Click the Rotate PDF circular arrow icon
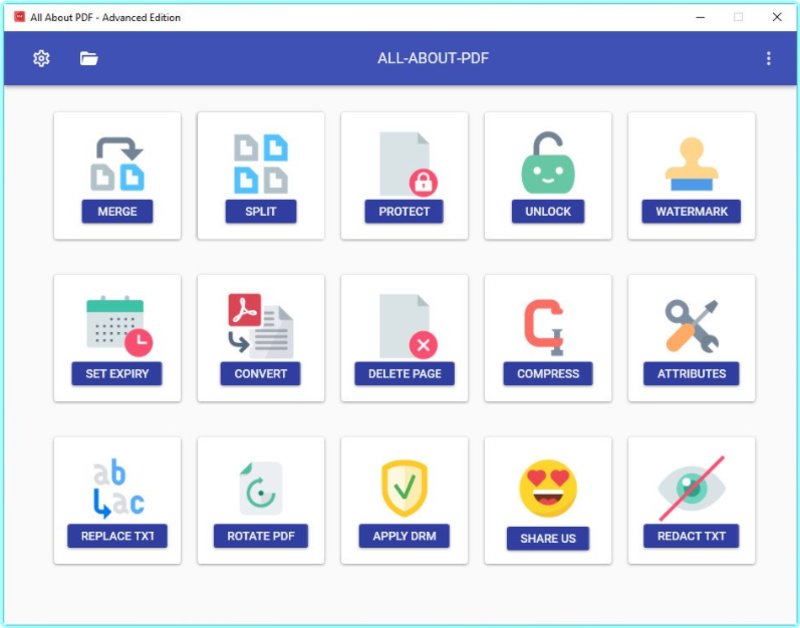Screen dimensions: 800x628 261,488
